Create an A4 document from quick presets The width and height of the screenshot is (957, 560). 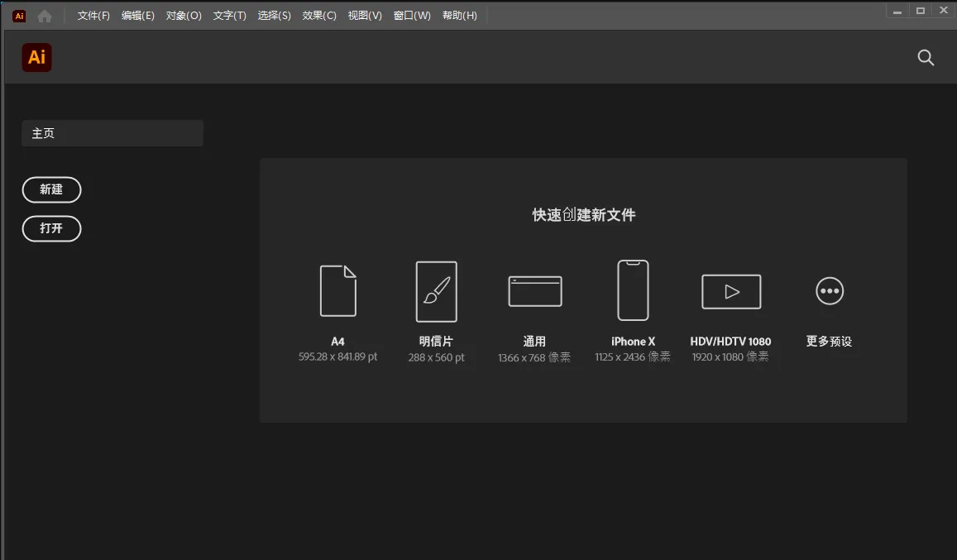tap(337, 291)
